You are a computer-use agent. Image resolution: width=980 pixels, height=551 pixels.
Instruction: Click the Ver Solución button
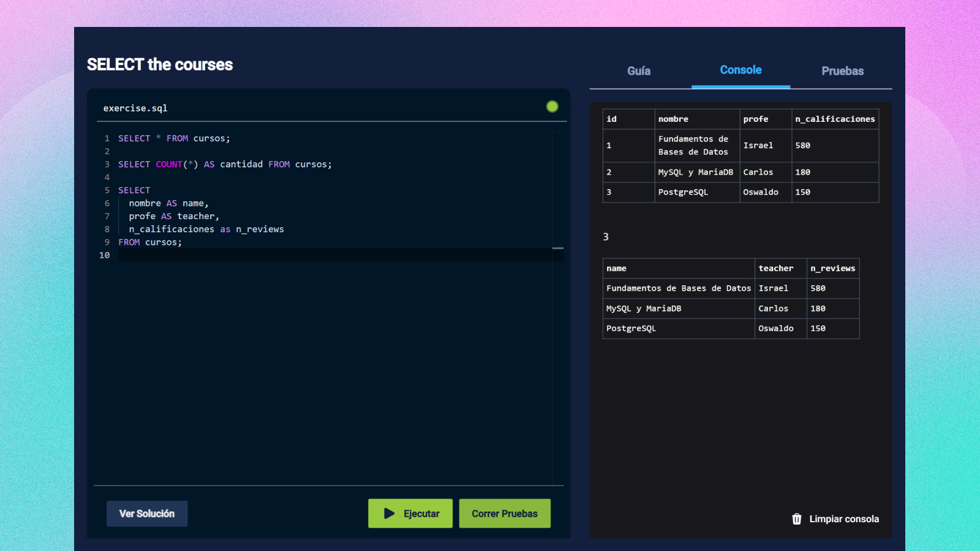147,513
